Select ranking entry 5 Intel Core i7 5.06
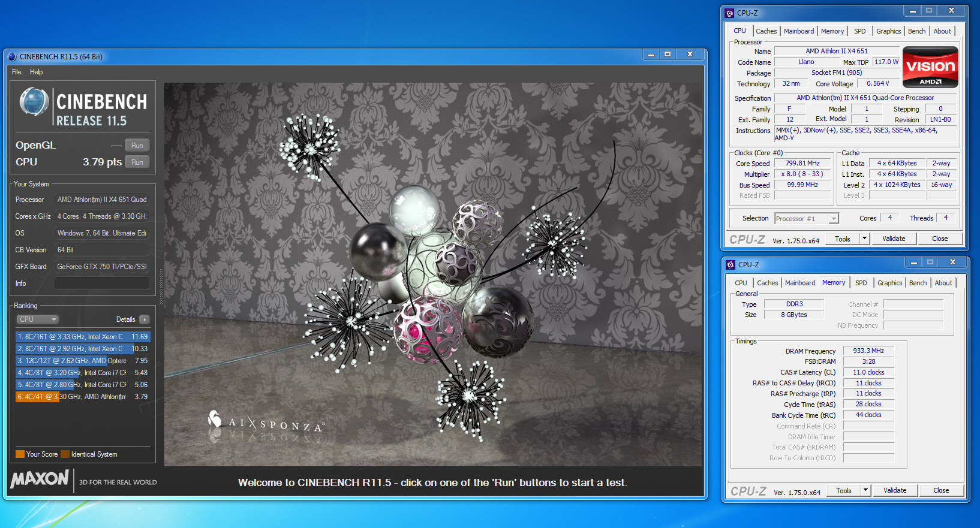This screenshot has height=528, width=980. [83, 385]
